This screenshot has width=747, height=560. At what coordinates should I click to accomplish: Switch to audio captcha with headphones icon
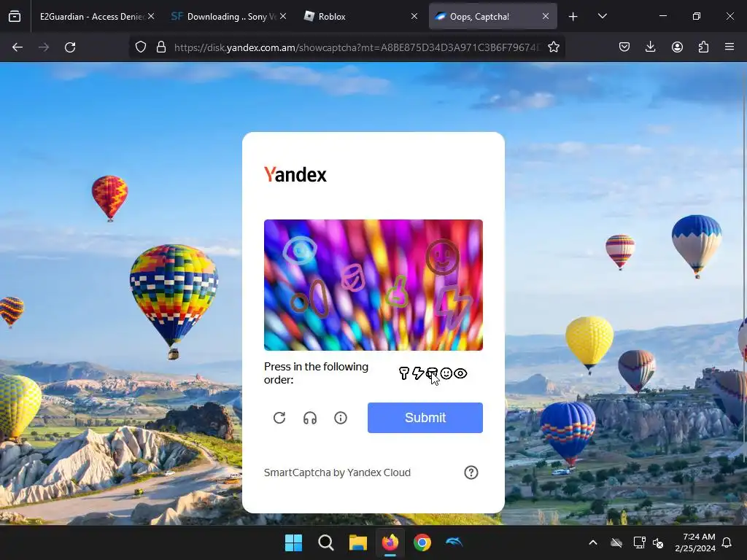[309, 418]
